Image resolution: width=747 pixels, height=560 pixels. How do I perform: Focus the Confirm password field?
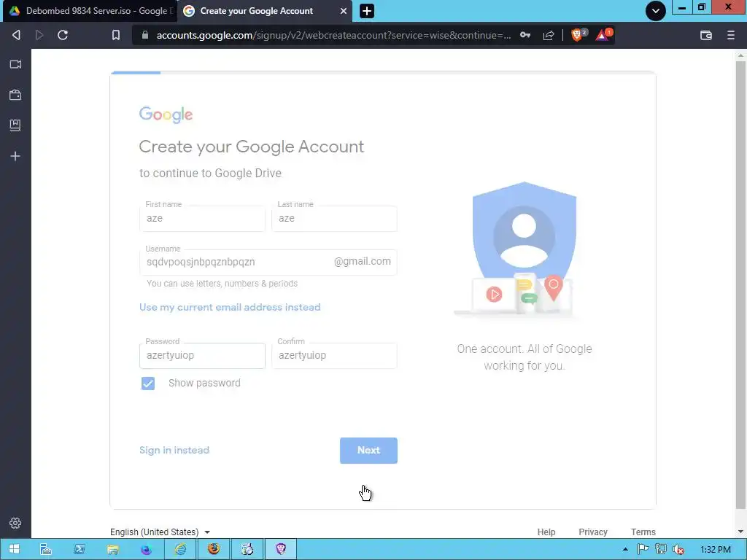click(x=334, y=356)
